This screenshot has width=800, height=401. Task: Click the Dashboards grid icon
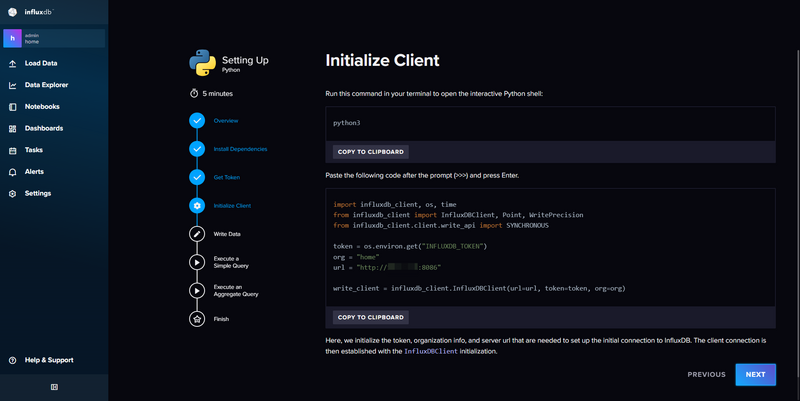tap(13, 129)
